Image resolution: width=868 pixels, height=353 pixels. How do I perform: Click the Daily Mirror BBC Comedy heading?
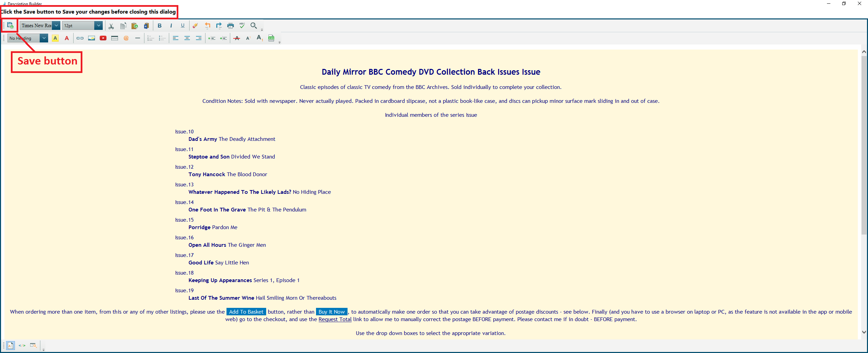tap(431, 72)
